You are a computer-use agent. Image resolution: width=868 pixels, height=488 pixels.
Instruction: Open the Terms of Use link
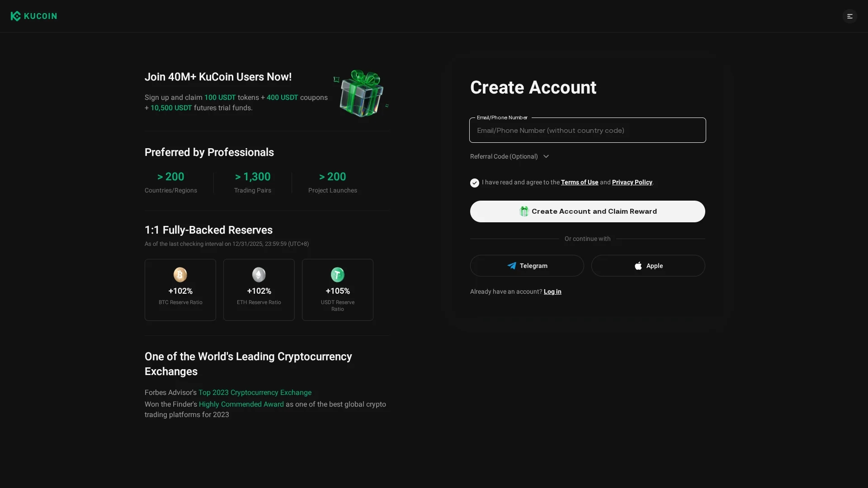pos(579,182)
